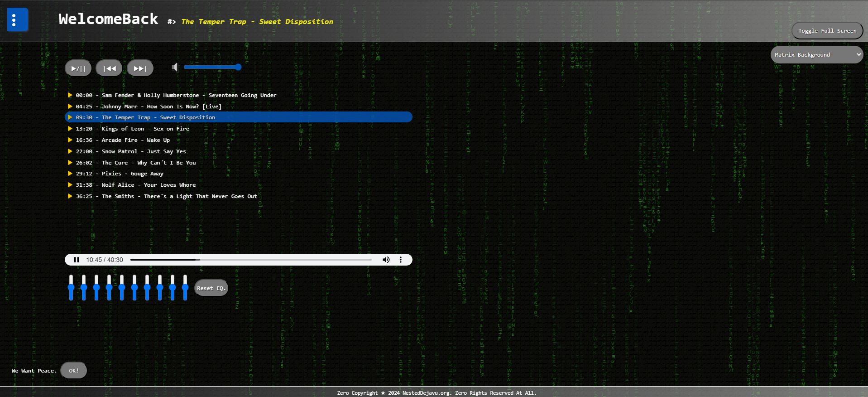Viewport: 868px width, 397px height.
Task: Open the audio player's more options menu
Action: pos(400,260)
